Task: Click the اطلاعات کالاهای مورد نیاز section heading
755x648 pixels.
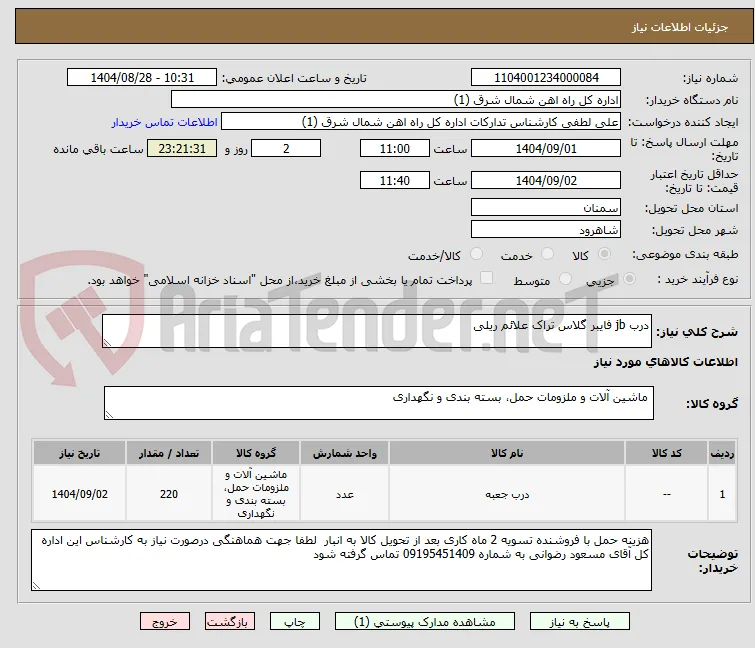Action: point(665,362)
